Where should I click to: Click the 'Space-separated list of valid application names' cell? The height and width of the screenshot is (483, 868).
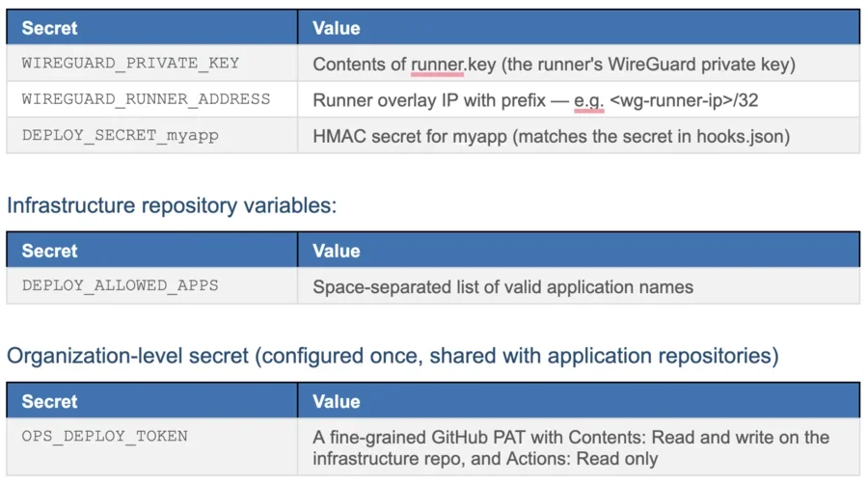pos(502,286)
